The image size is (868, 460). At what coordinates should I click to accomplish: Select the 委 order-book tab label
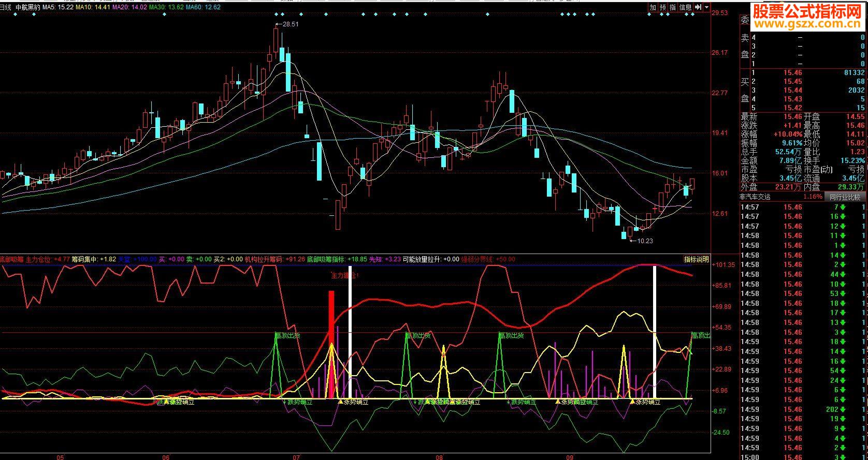click(x=745, y=21)
